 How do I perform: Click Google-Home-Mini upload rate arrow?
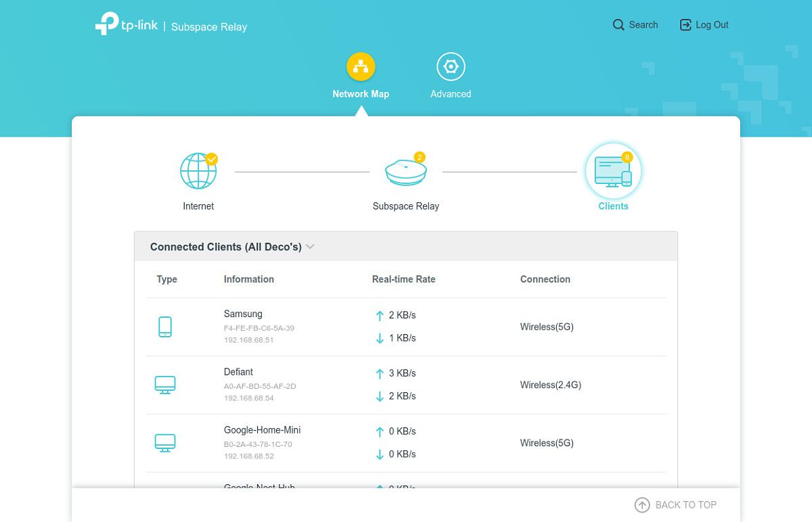click(380, 431)
